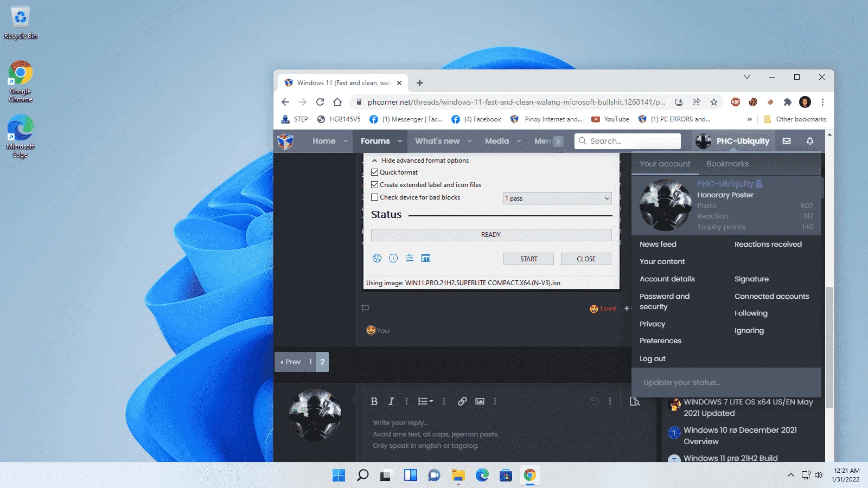Insert image in reply editor

pyautogui.click(x=480, y=401)
